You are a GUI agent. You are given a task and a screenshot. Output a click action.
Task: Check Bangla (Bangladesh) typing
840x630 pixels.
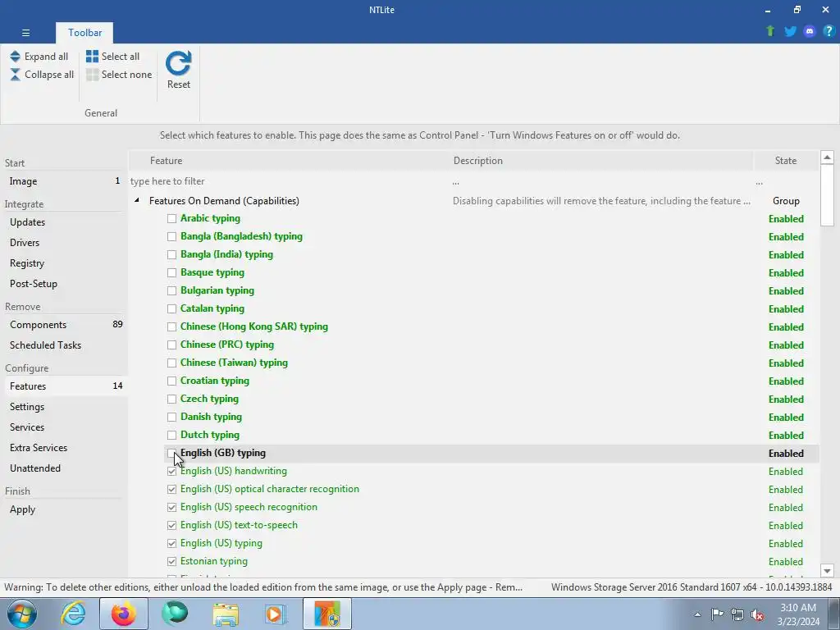tap(171, 236)
